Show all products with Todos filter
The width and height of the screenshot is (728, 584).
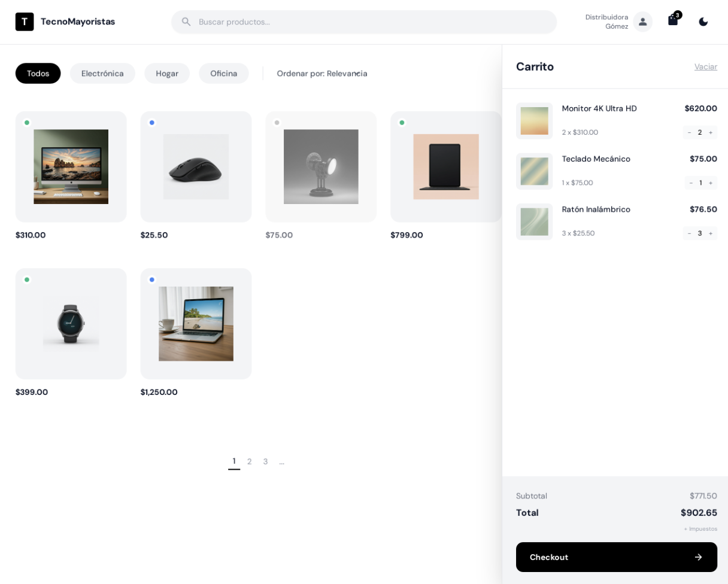[x=38, y=74]
